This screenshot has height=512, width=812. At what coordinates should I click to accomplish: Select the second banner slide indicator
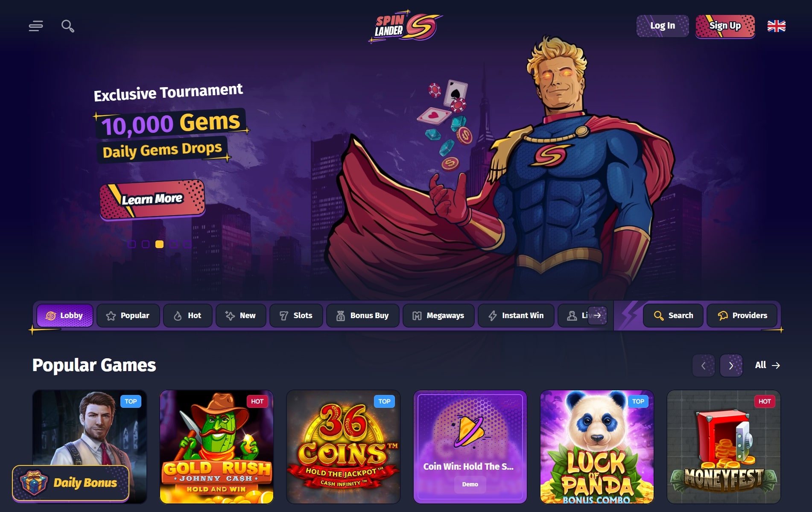coord(146,244)
